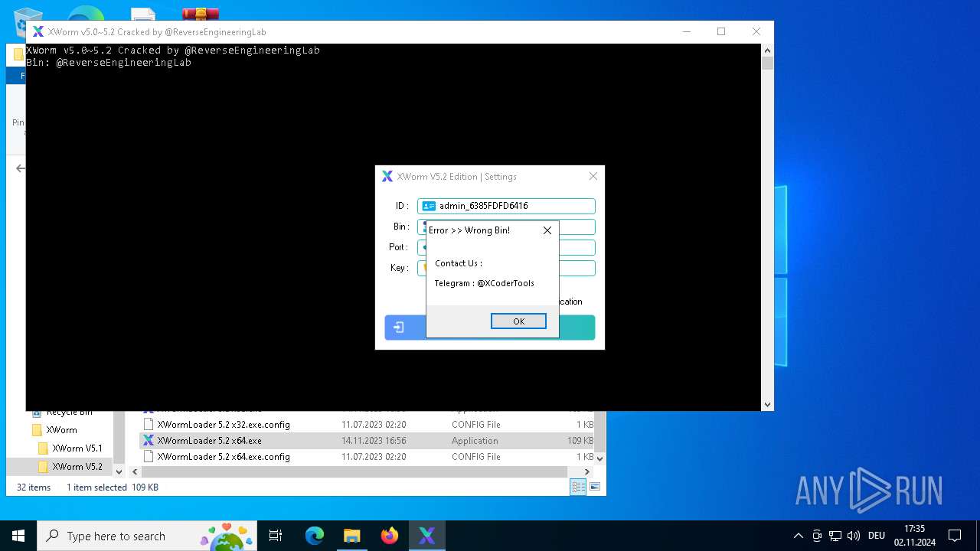The image size is (980, 551).
Task: Close the XWorm Cracked console window
Action: (756, 31)
